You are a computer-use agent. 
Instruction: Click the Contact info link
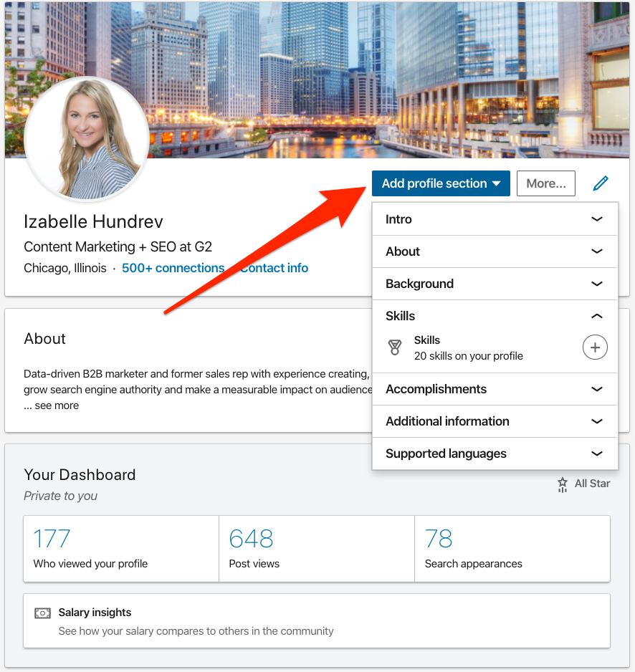point(274,267)
